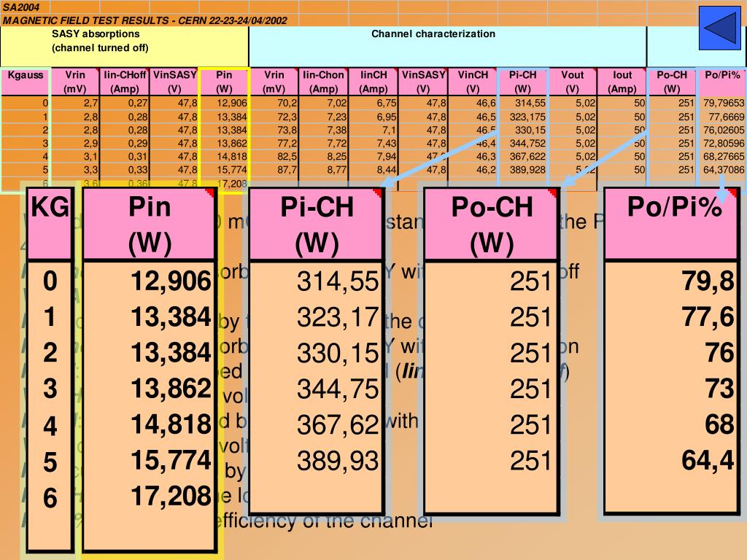Select the 'VinCH (V)' column header
Image resolution: width=747 pixels, height=560 pixels.
pyautogui.click(x=473, y=82)
